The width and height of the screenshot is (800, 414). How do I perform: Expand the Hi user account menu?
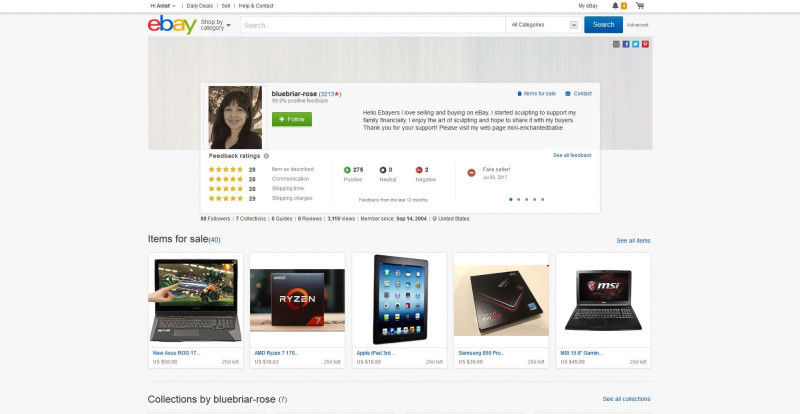tap(163, 6)
